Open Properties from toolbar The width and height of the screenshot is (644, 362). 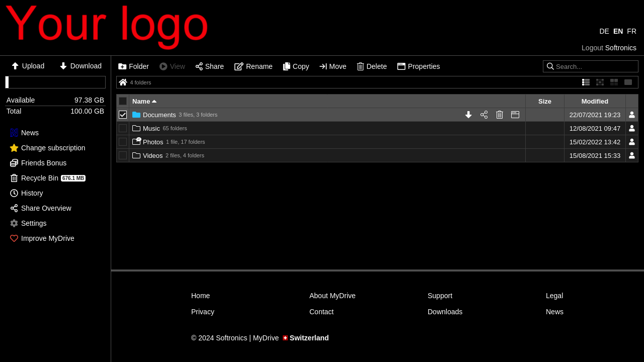(419, 66)
